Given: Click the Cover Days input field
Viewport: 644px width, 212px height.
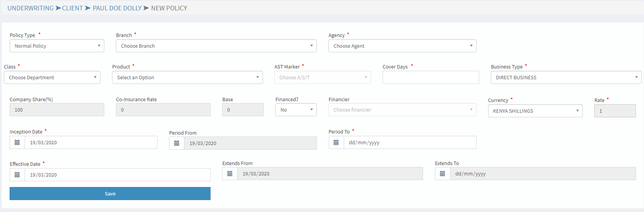Looking at the screenshot, I should [430, 77].
